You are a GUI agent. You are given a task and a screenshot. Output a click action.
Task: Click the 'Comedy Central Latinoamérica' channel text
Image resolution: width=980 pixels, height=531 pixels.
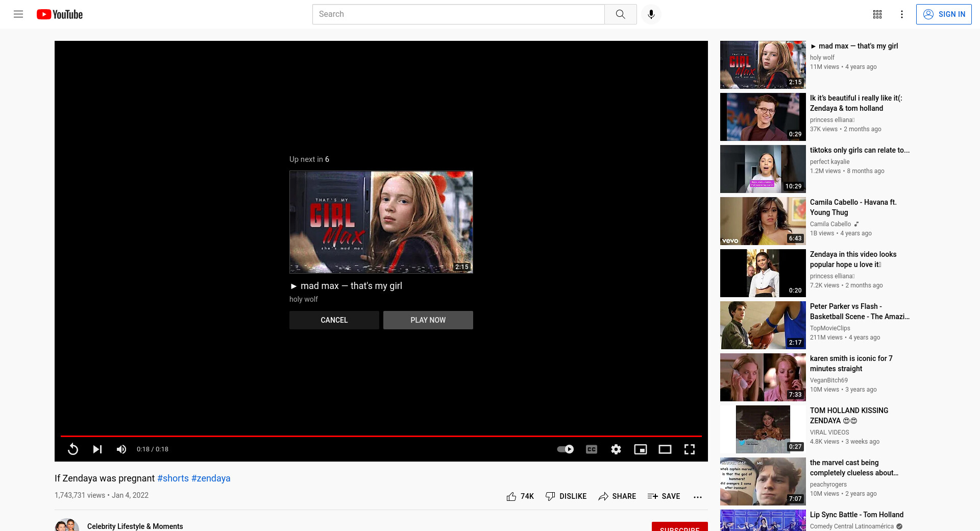pos(852,526)
